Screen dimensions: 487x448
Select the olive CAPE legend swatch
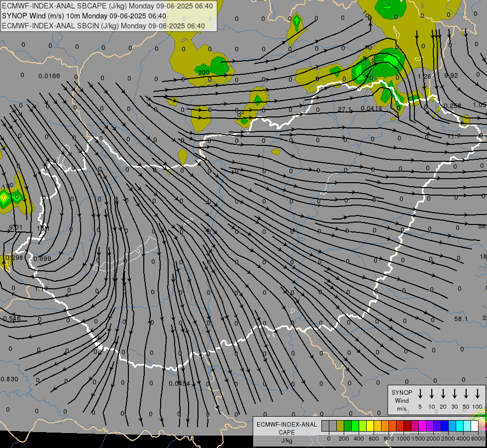pyautogui.click(x=340, y=426)
